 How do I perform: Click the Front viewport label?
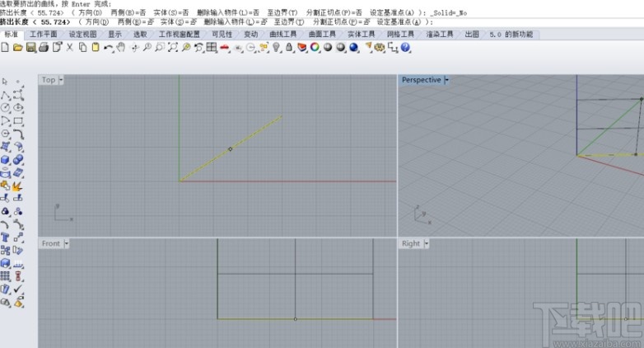pos(51,243)
